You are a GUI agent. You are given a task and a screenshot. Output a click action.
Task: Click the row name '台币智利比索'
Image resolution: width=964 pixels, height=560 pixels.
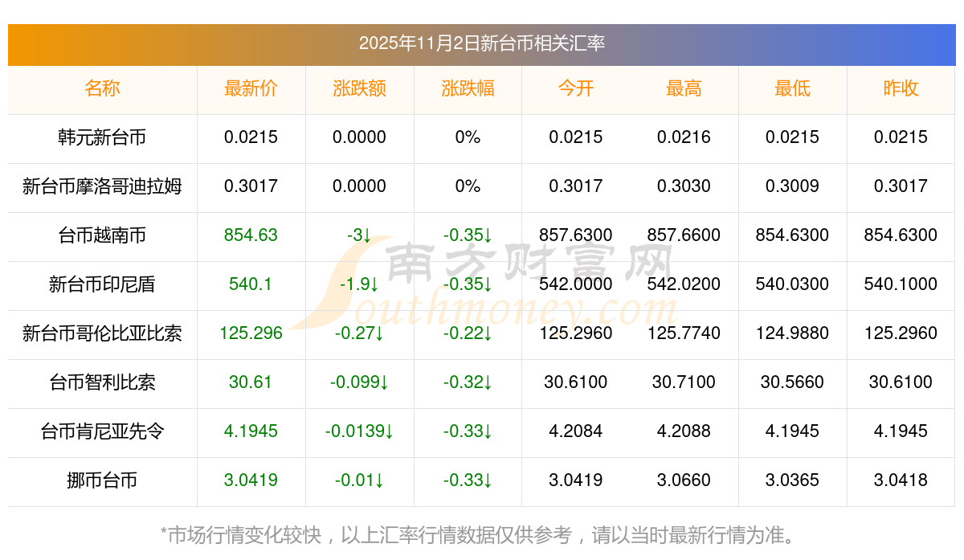[102, 382]
